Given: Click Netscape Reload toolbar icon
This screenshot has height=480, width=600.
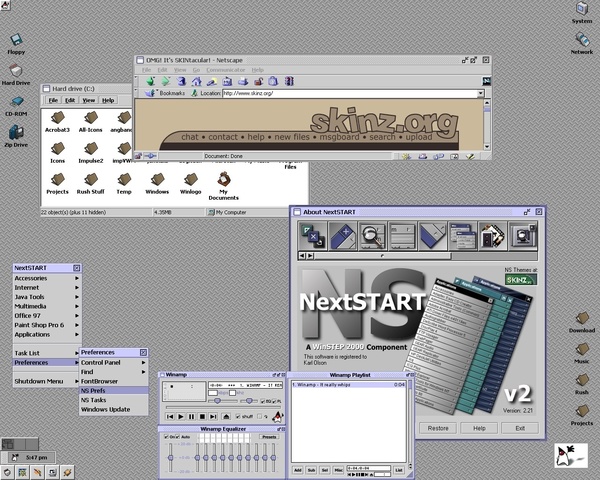Looking at the screenshot, I should point(181,81).
